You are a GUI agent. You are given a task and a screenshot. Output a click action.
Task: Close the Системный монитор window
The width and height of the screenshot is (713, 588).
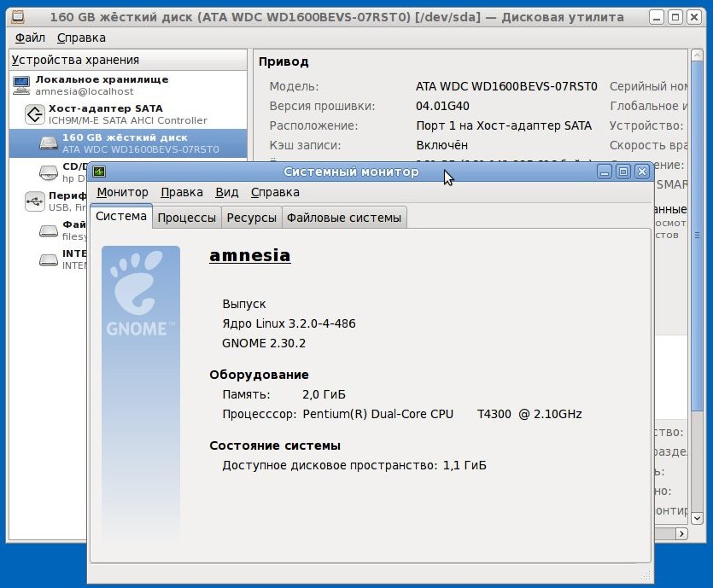(x=641, y=172)
